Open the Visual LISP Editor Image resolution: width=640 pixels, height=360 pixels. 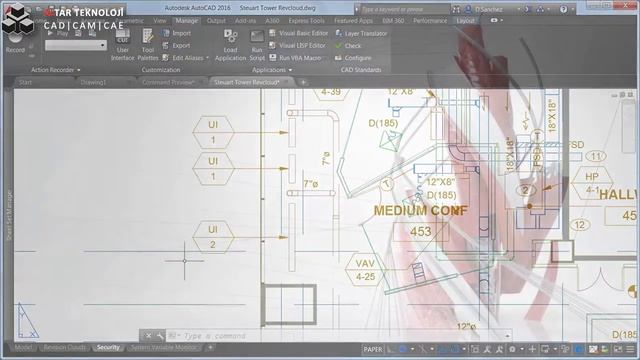(298, 45)
